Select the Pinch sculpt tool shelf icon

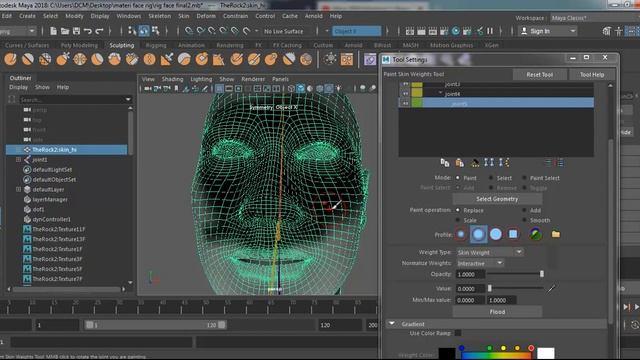pyautogui.click(x=80, y=60)
